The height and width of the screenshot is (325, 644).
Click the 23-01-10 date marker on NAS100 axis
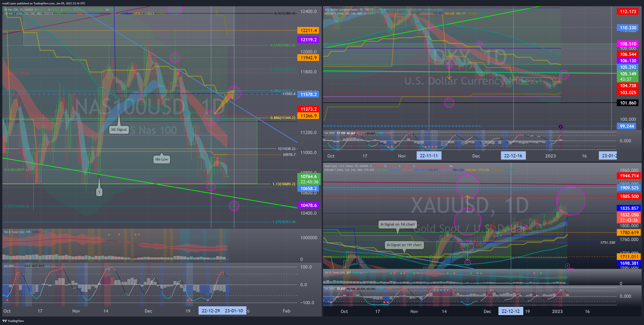[x=234, y=311]
